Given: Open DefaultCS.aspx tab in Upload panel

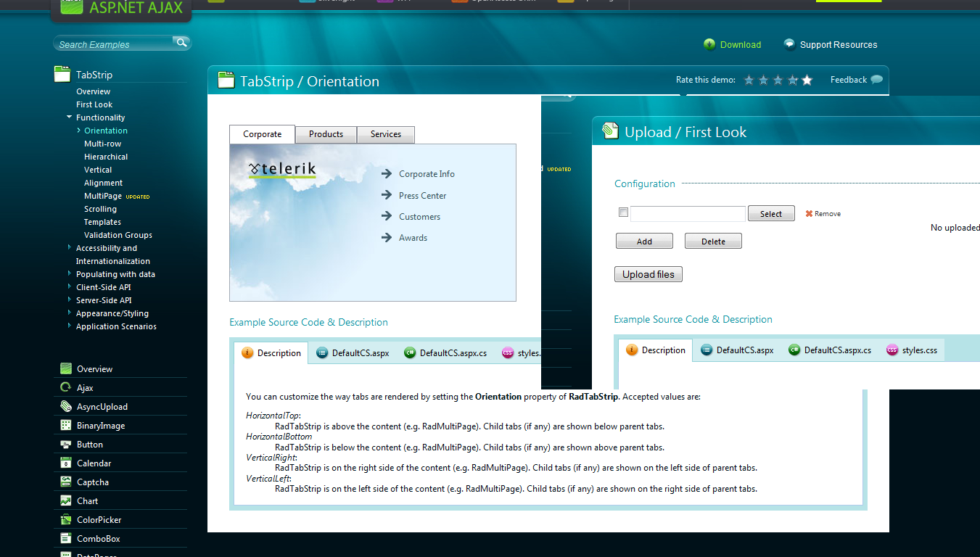Looking at the screenshot, I should pyautogui.click(x=738, y=350).
